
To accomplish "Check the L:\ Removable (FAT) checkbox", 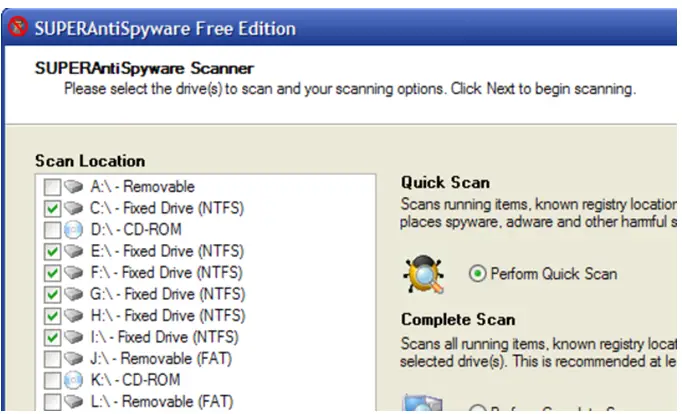I will click(52, 401).
